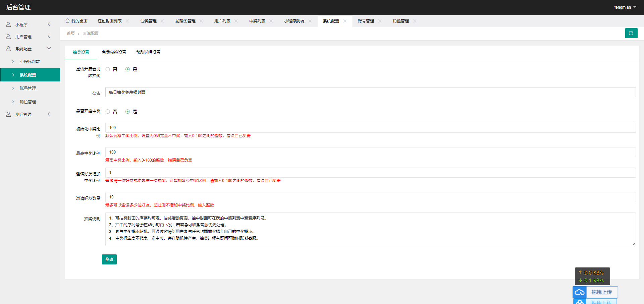Click the green refresh icon button
Screen dimensions: 644x304
[x=631, y=33]
